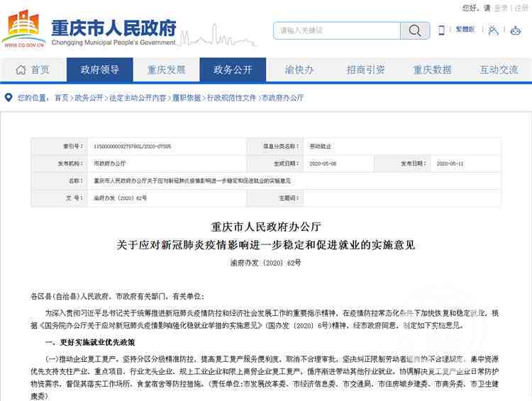Click the 发布日期 value 2020-05-11

pyautogui.click(x=450, y=164)
